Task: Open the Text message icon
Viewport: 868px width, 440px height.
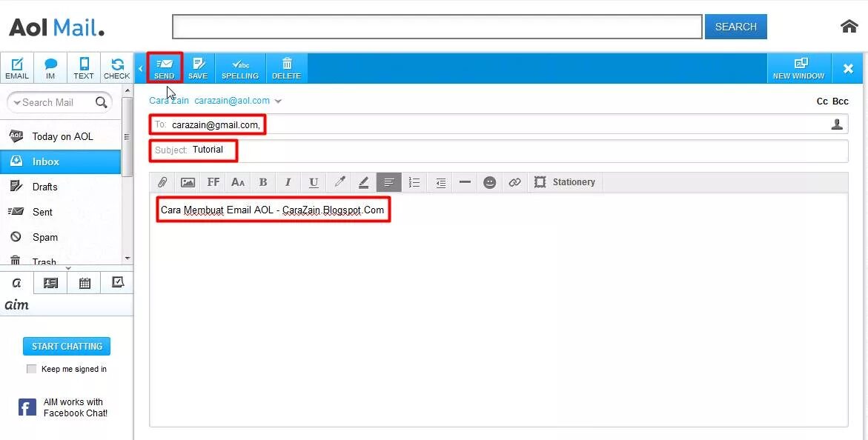Action: point(84,68)
